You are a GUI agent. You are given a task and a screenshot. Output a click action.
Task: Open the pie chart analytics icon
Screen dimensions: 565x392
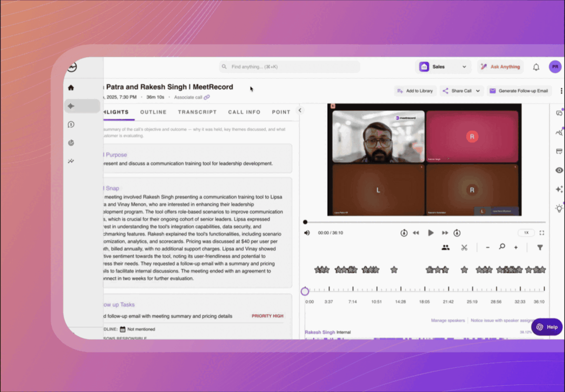71,142
